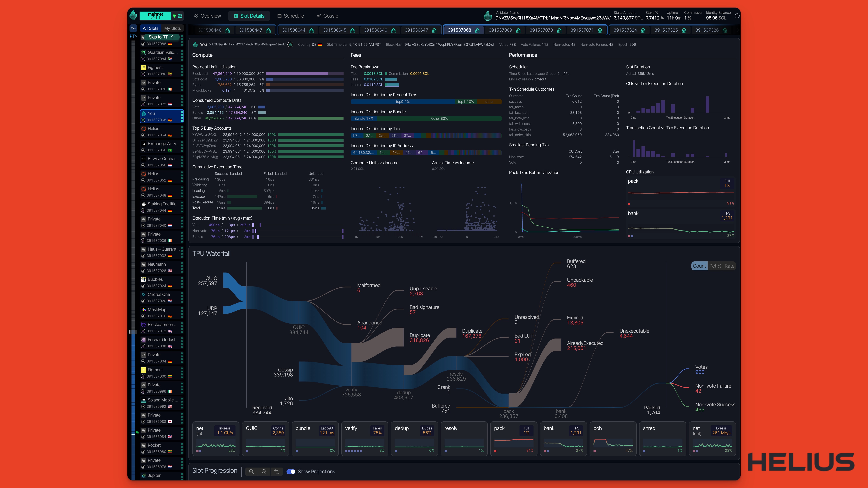Reset Slot Progression zoom with undo arrow
This screenshot has height=488, width=868.
(x=277, y=471)
